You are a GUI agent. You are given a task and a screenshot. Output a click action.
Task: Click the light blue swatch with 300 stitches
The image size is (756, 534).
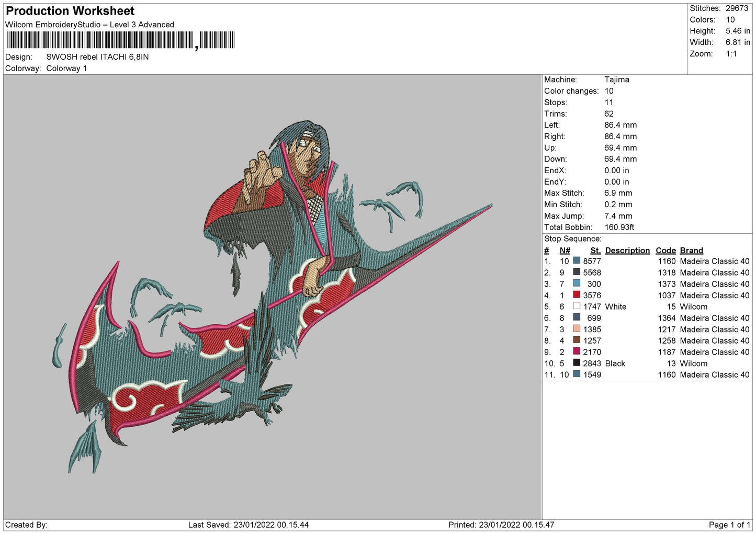(577, 283)
